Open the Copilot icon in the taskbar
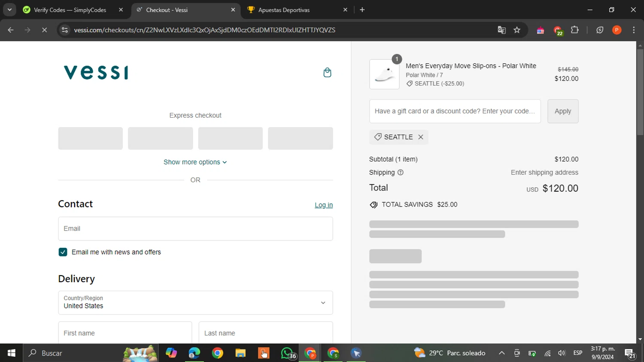644x362 pixels. (171, 353)
